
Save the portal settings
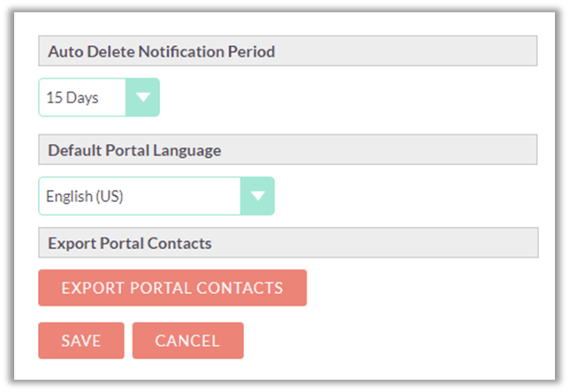pos(81,340)
